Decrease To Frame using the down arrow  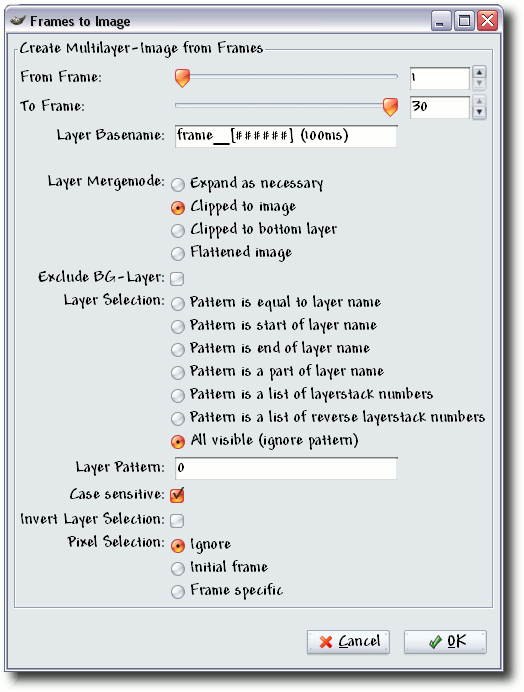[479, 113]
